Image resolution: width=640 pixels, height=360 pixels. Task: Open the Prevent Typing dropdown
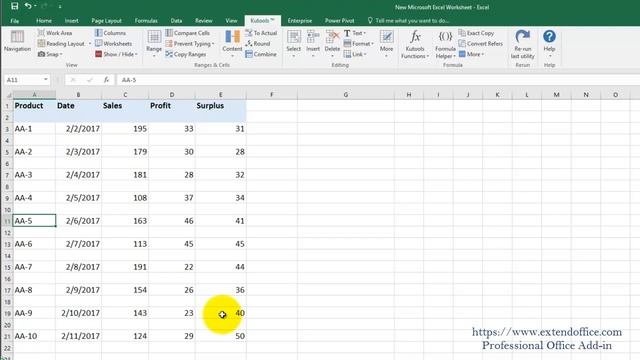click(190, 43)
